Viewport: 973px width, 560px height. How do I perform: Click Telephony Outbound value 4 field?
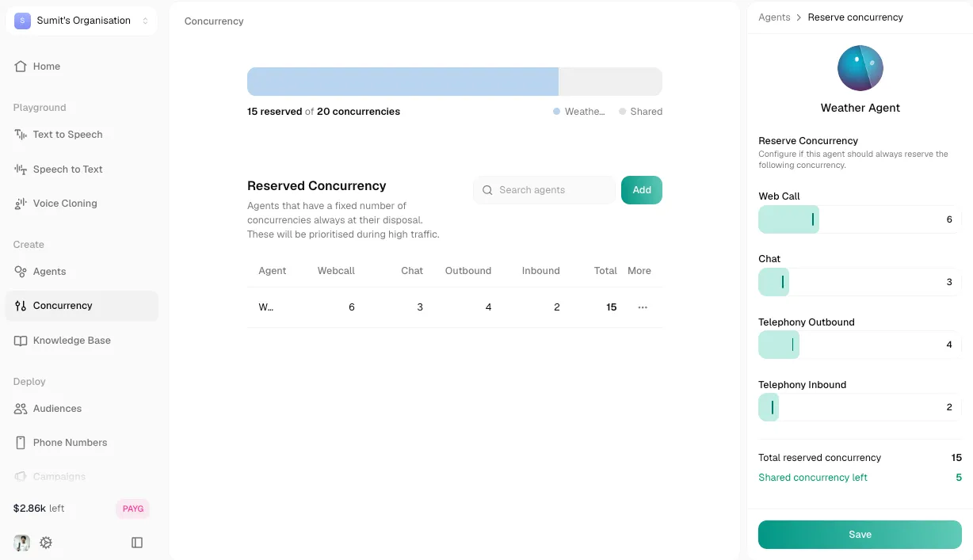pos(949,345)
